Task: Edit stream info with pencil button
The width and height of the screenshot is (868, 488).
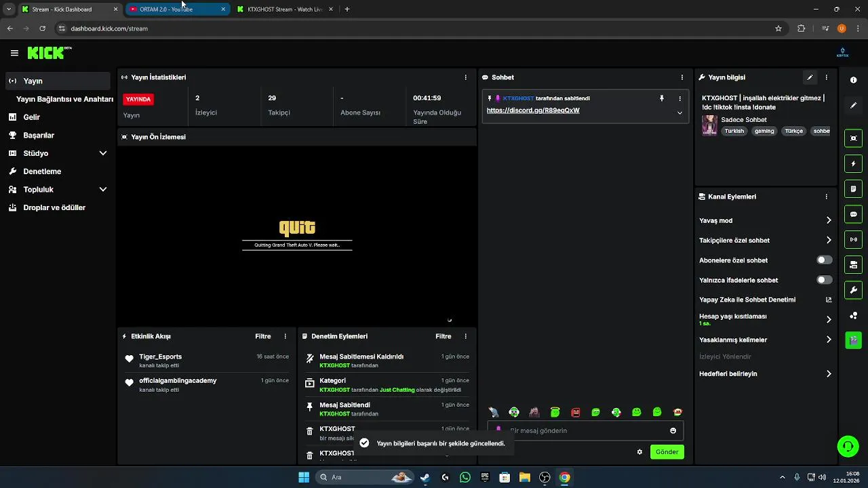Action: tap(810, 77)
